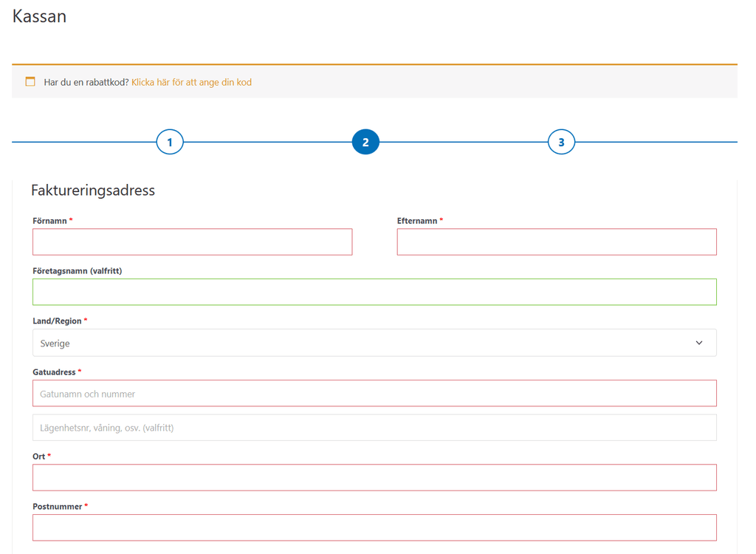
Task: Click the Förnamn field label
Action: [x=50, y=221]
